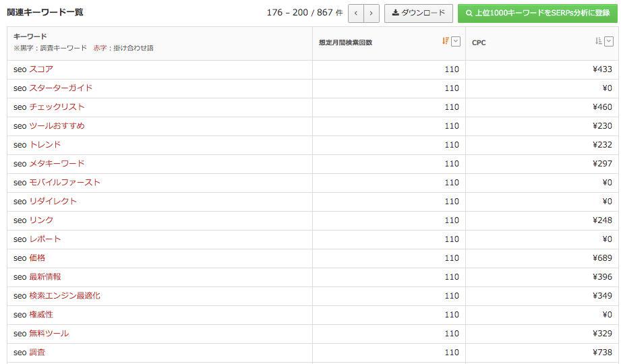Click search volume 110 in seo 調査 row

point(452,353)
